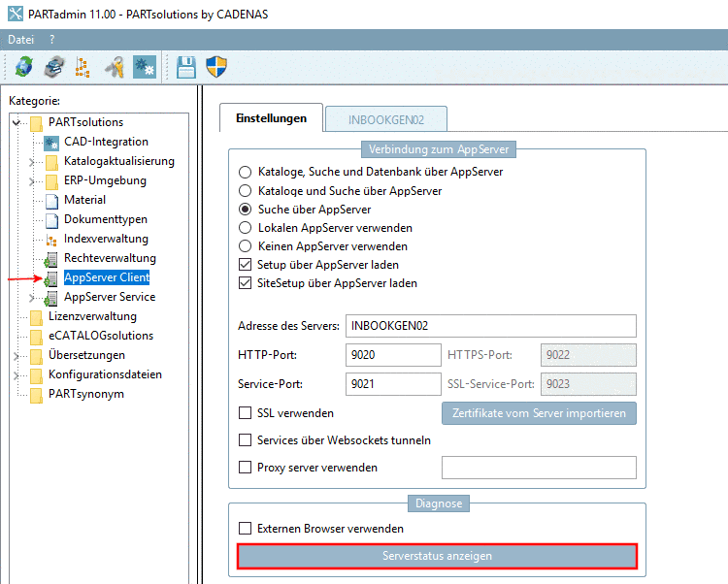Viewport: 728px width, 584px height.
Task: Click the blue gears configuration toolbar icon
Action: tap(145, 67)
